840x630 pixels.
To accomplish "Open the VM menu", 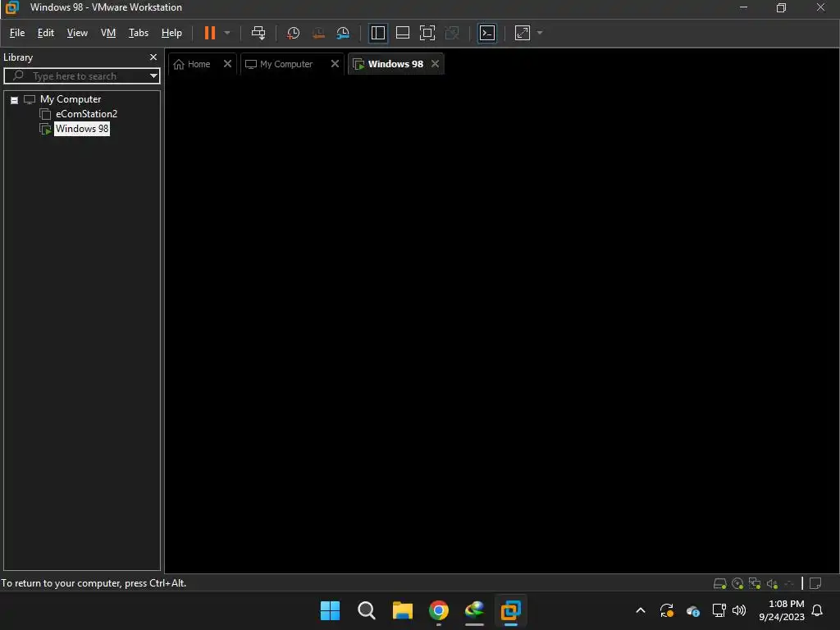I will [x=108, y=33].
